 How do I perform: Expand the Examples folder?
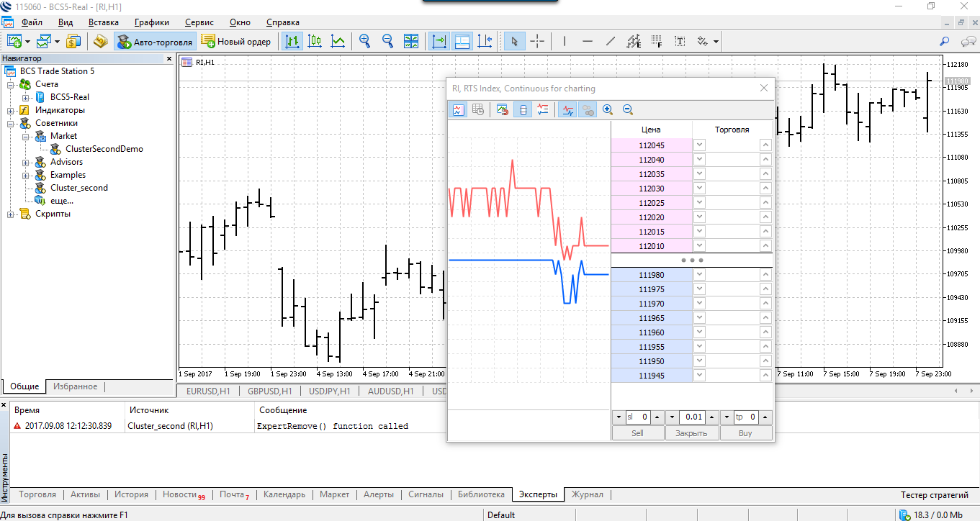point(26,175)
